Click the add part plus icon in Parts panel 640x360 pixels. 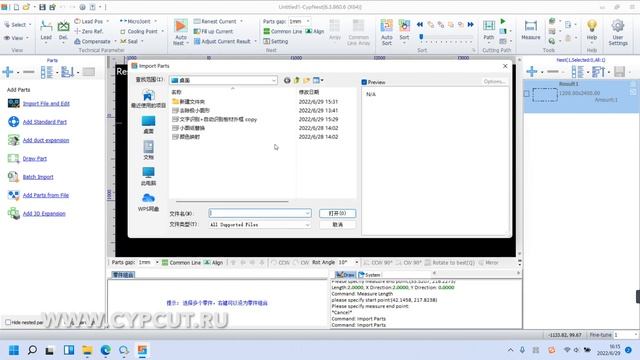coord(7,72)
